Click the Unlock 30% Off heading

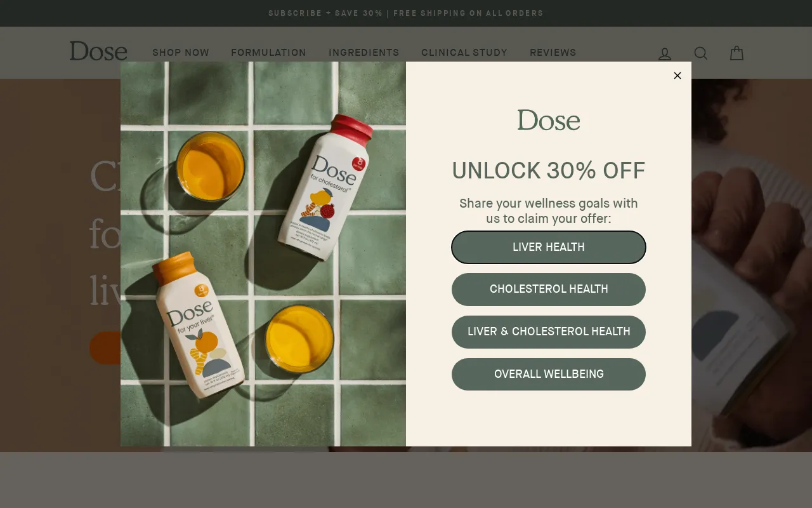549,171
